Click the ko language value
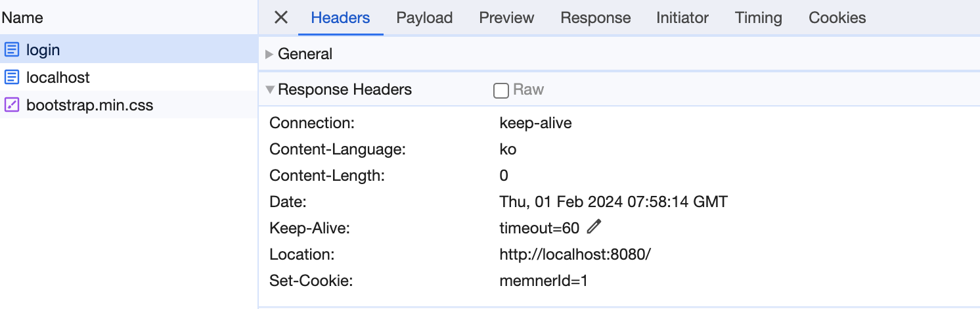 point(508,149)
